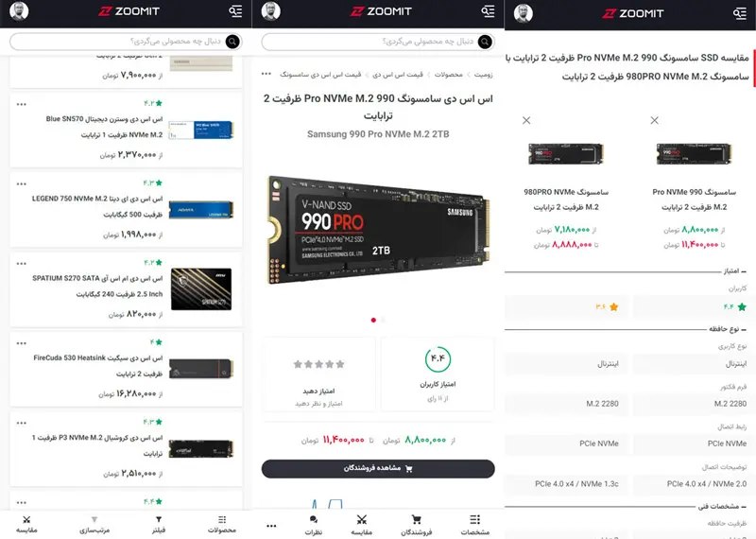Click the محصولات breadcrumb link
756x539 pixels.
pyautogui.click(x=448, y=75)
